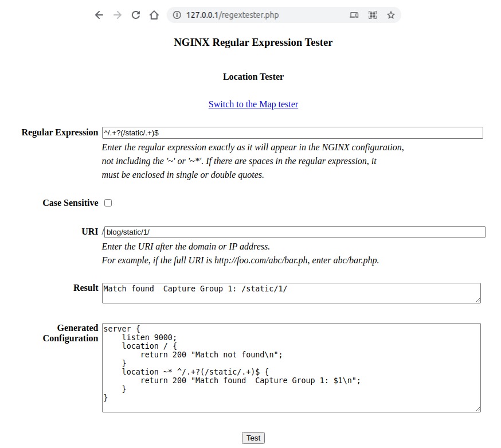Reload the regextester.php page
This screenshot has height=448, width=501.
coord(135,15)
